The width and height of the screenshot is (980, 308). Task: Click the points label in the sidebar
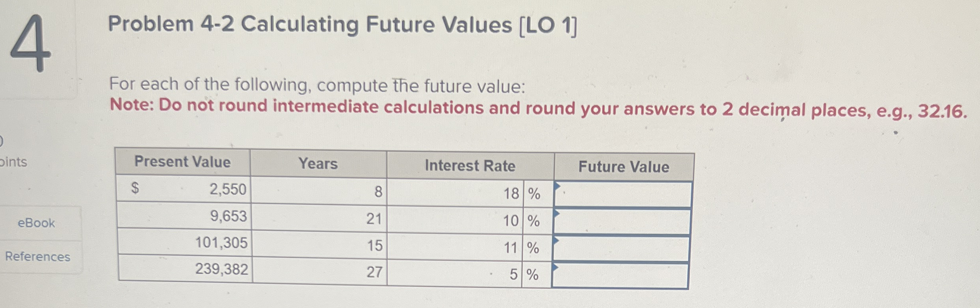(13, 163)
